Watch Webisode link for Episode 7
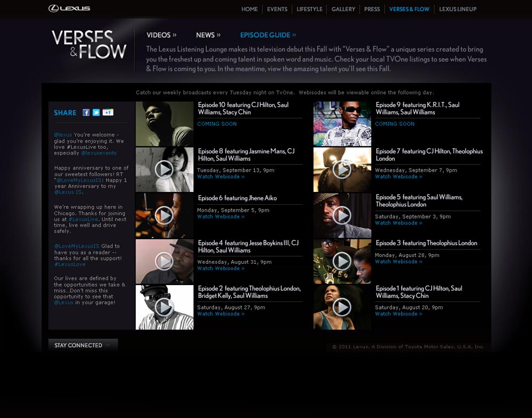Image resolution: width=532 pixels, height=418 pixels. click(x=398, y=177)
